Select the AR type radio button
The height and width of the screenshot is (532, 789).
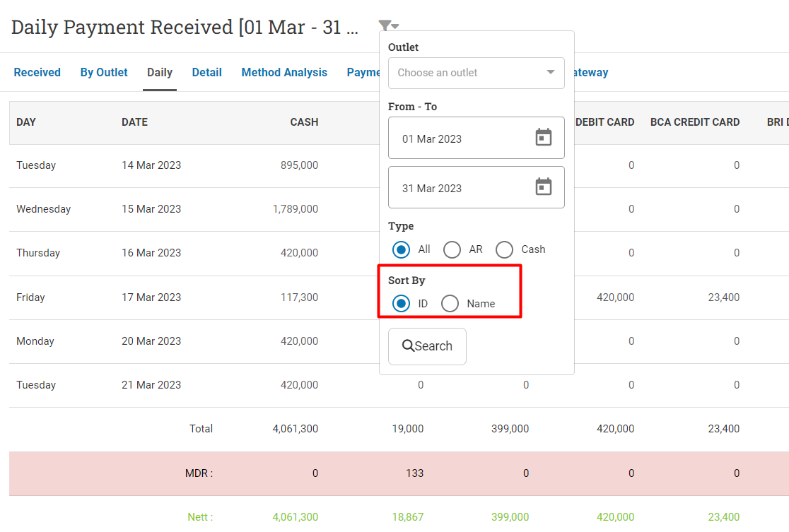click(x=452, y=249)
